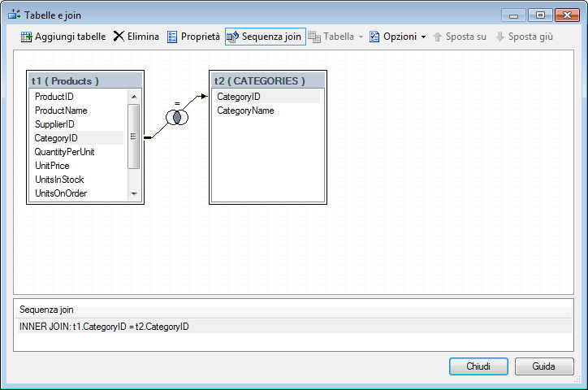This screenshot has height=390, width=588.
Task: Select the t2 ( CATEGORIES ) table header
Action: (x=268, y=80)
